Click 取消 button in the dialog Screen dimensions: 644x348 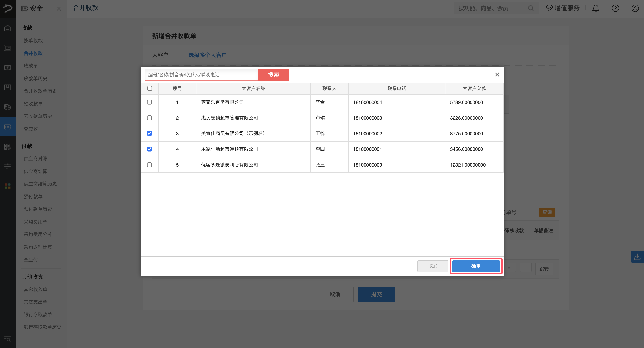coord(432,266)
